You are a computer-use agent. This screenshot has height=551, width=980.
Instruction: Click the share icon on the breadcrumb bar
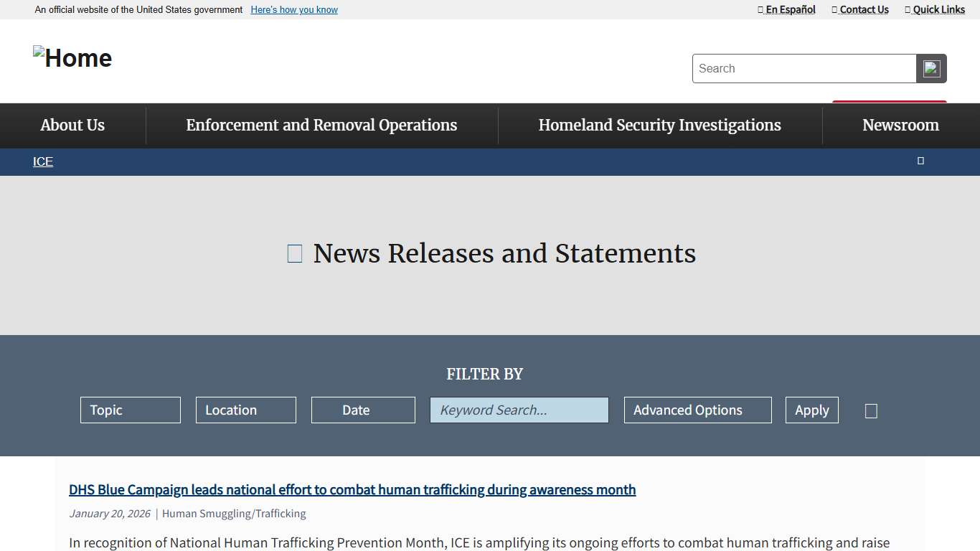point(920,161)
